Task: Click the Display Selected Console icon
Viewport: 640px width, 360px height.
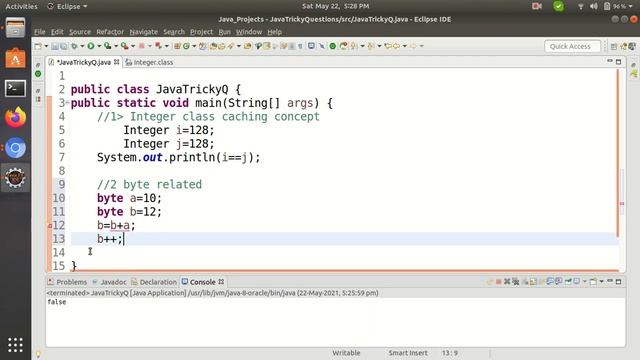Action: point(576,282)
